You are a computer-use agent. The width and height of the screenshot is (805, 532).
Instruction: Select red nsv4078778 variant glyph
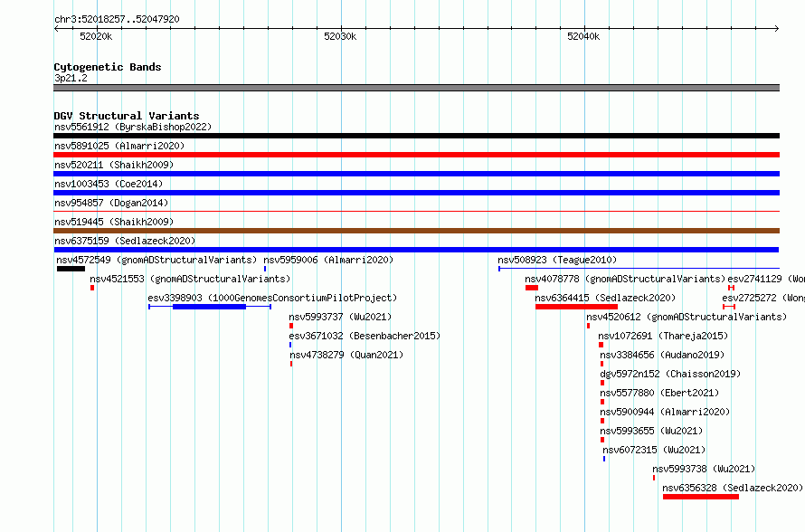[532, 288]
